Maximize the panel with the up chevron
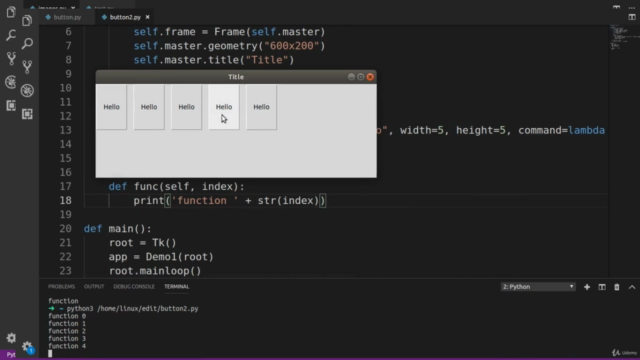Screen dimensions: 640x360 [x=632, y=287]
